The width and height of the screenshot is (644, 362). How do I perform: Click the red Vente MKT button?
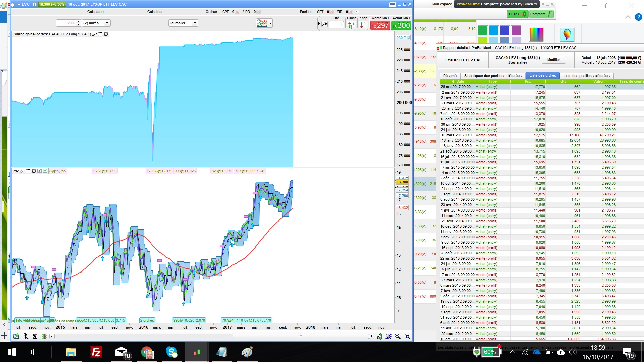[x=380, y=25]
